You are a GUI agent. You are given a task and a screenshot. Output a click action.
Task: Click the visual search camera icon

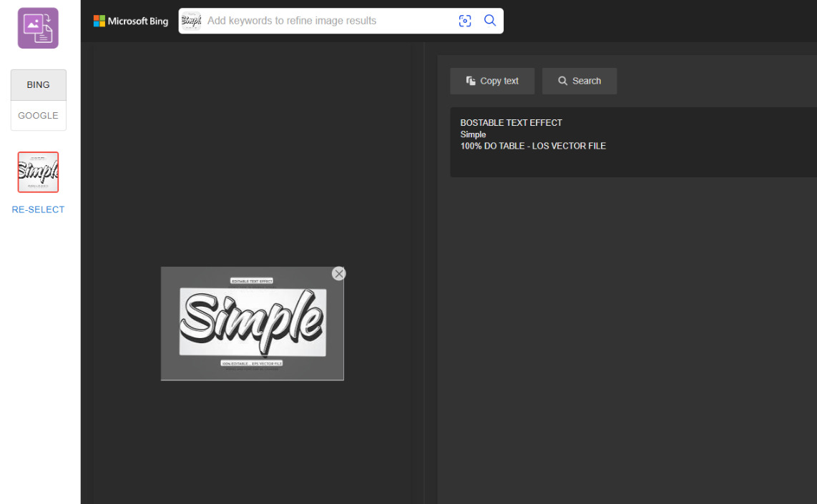click(465, 21)
